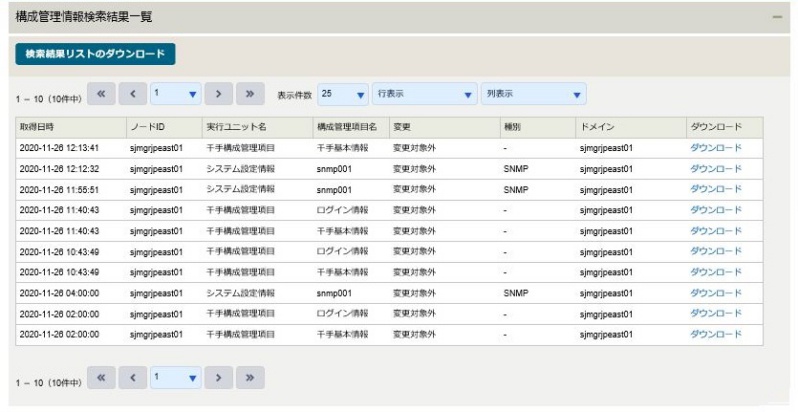Click node ID sjmgrjpeast01 in 12:13:41 row
This screenshot has height=412, width=798.
click(156, 148)
